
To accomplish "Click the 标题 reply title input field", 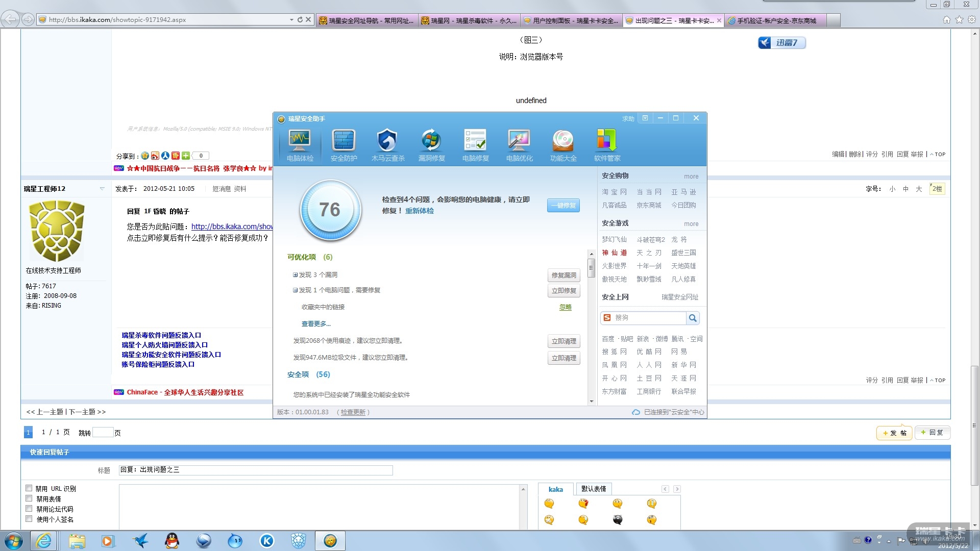I will 255,470.
